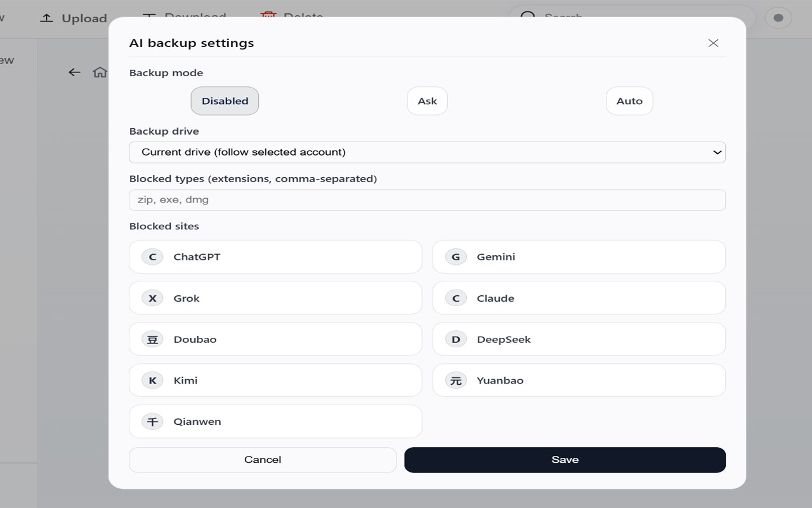
Task: Click the home icon in the breadcrumb
Action: tap(100, 72)
